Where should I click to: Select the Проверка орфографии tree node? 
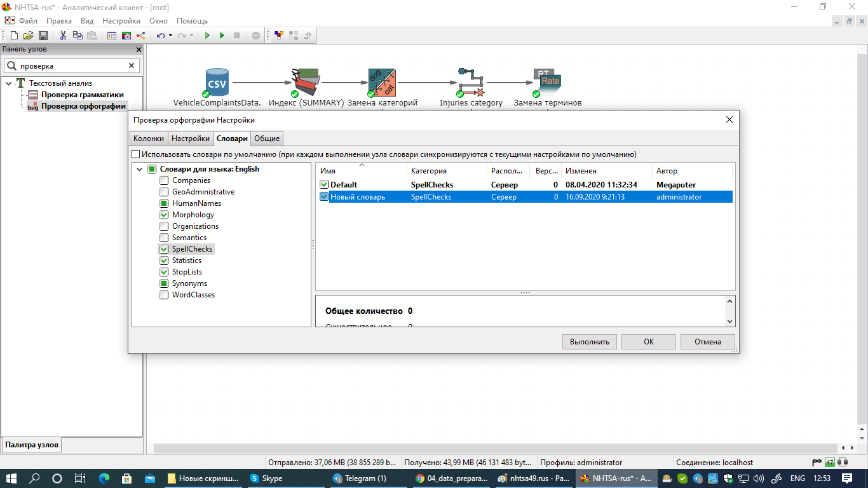pos(83,106)
